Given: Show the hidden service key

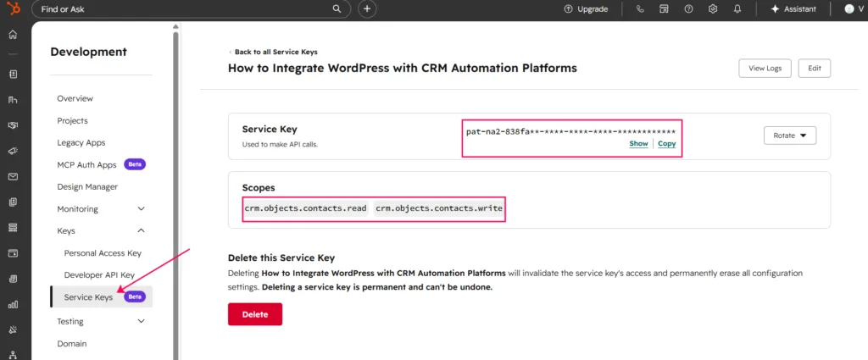Looking at the screenshot, I should 638,144.
